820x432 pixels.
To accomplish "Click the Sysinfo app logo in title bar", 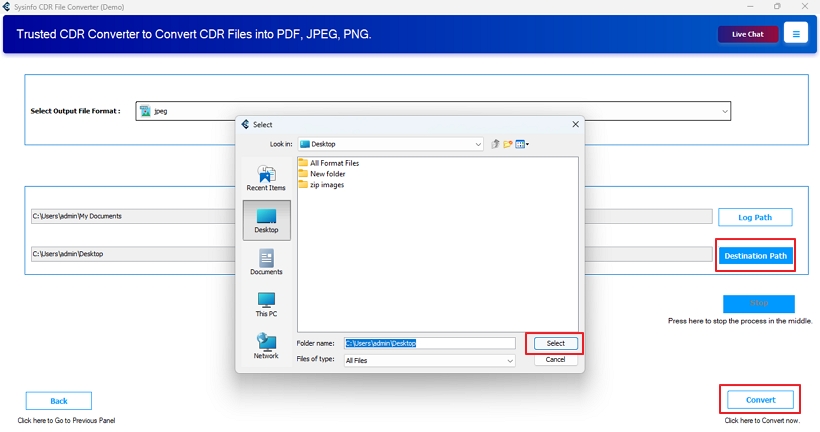I will [x=6, y=7].
